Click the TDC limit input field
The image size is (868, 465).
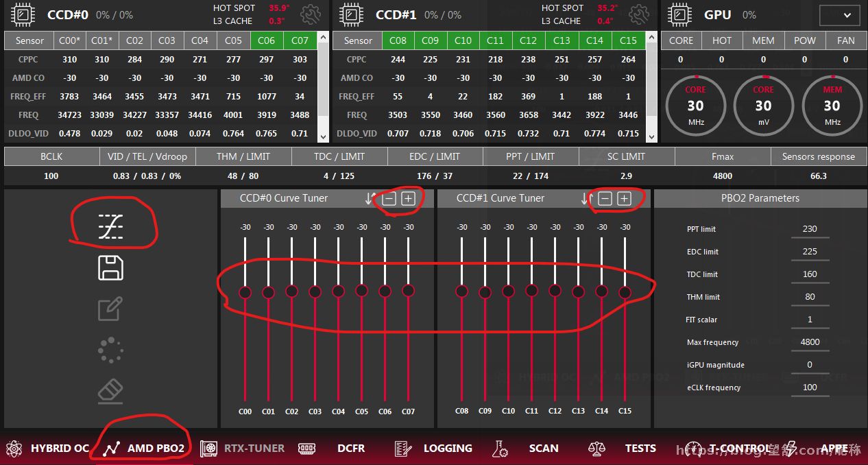810,274
